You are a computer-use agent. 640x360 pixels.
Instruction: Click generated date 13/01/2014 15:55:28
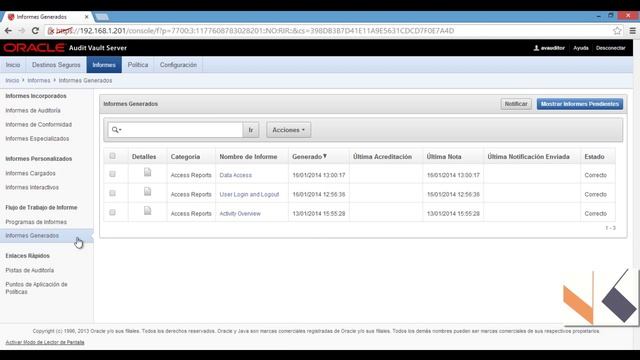(x=319, y=213)
